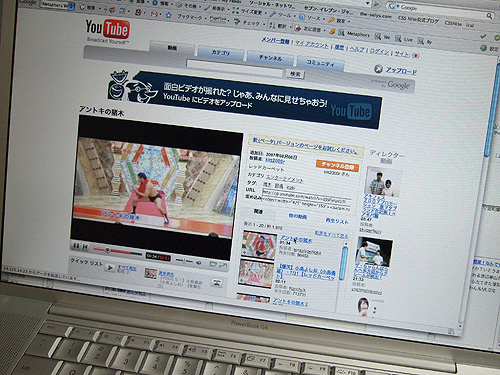Go to the YouTube home page via the logo
This screenshot has height=375, width=500.
[x=107, y=29]
